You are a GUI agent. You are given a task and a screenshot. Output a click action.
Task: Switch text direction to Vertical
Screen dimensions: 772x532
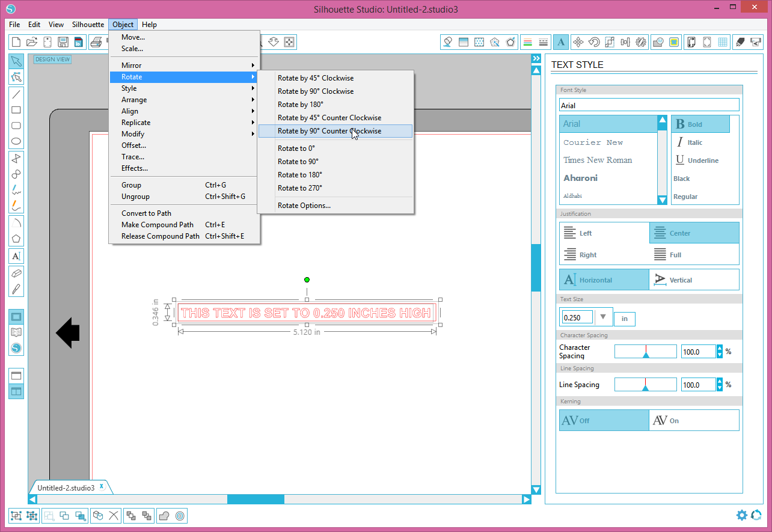tap(694, 280)
